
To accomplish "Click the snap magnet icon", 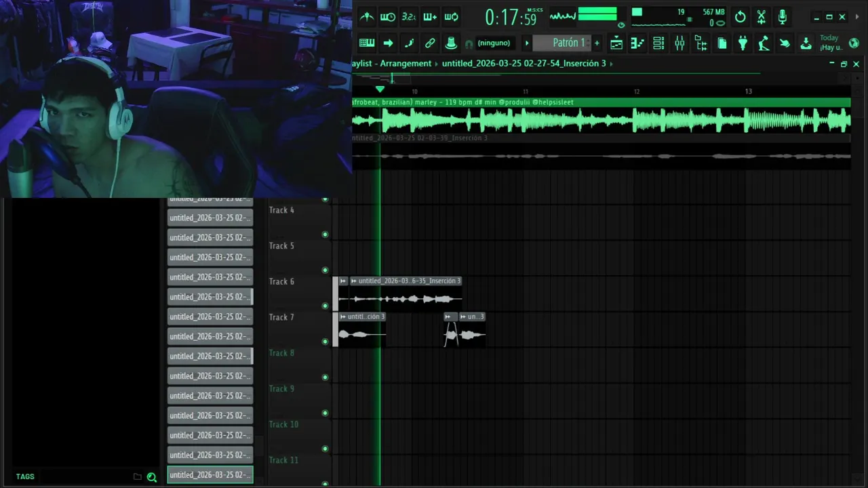I will point(469,44).
